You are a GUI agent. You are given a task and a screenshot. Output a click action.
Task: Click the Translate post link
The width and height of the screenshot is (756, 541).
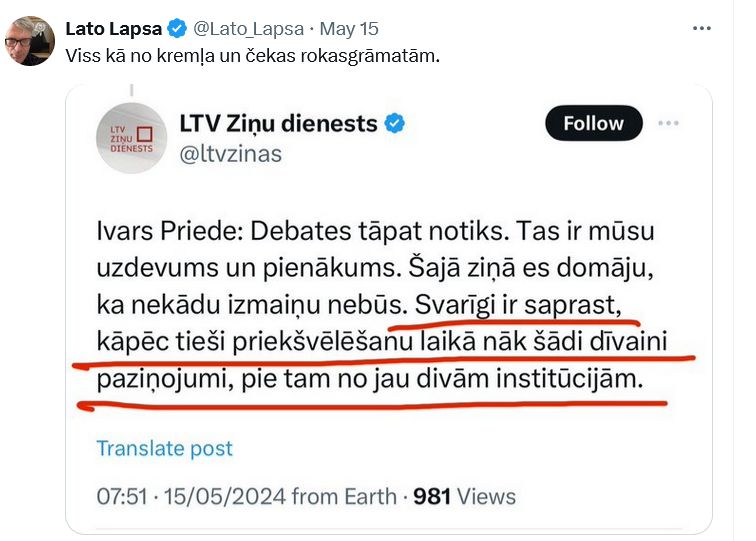164,447
